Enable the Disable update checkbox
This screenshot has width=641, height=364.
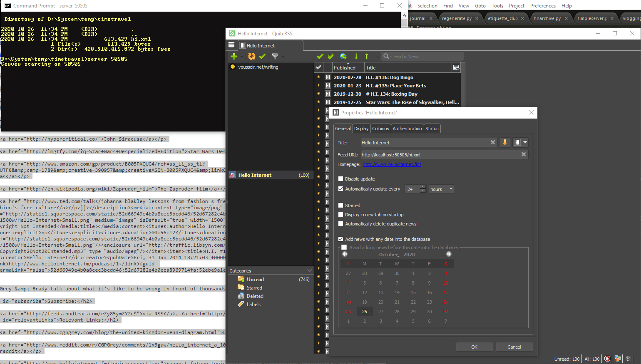click(340, 178)
